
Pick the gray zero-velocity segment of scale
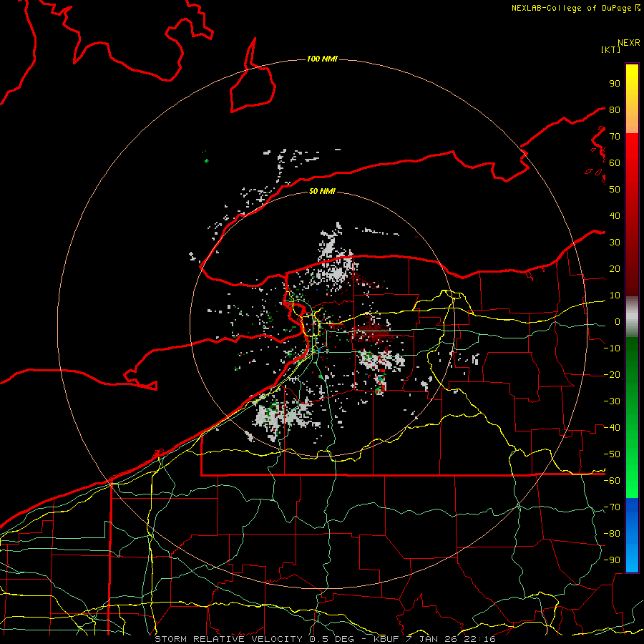(632, 317)
